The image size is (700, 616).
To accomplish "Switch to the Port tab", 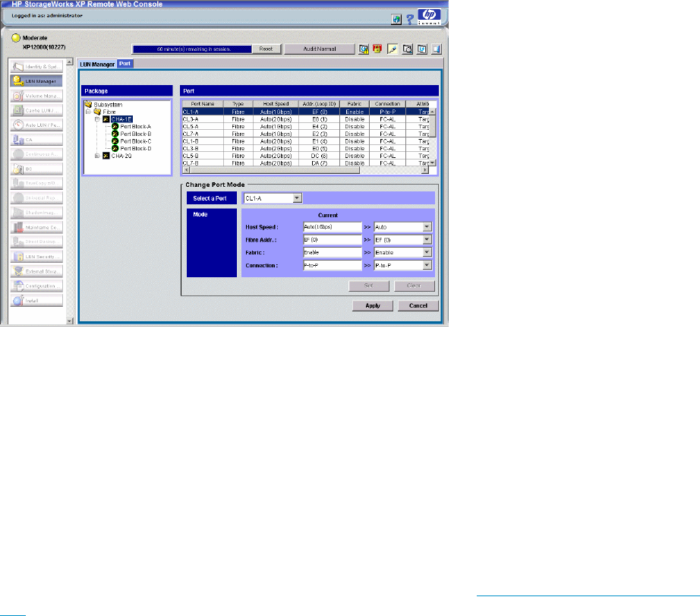I will tap(125, 64).
